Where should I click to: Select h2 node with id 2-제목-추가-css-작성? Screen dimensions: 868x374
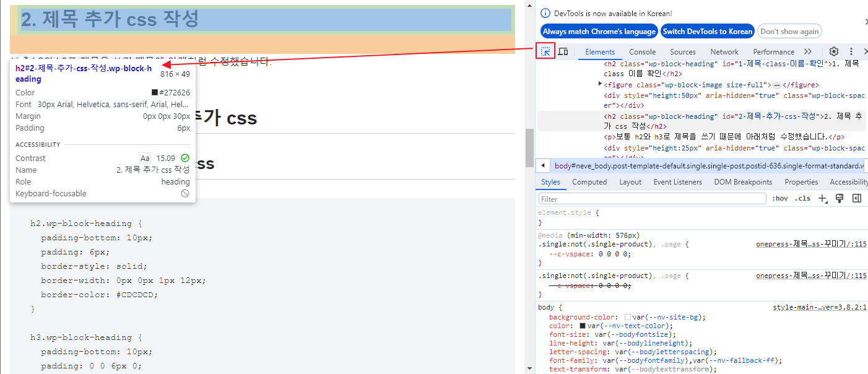701,121
